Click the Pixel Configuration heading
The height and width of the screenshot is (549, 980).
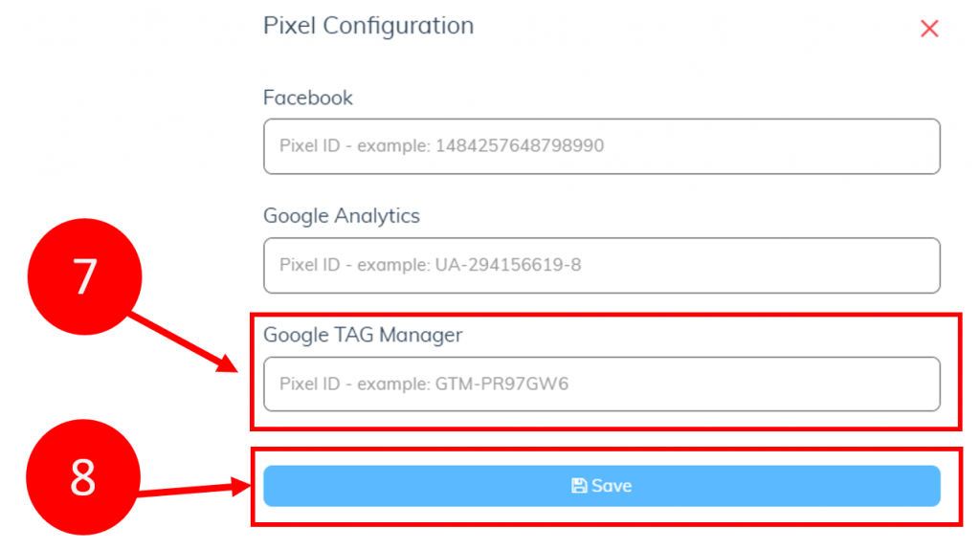pyautogui.click(x=368, y=26)
